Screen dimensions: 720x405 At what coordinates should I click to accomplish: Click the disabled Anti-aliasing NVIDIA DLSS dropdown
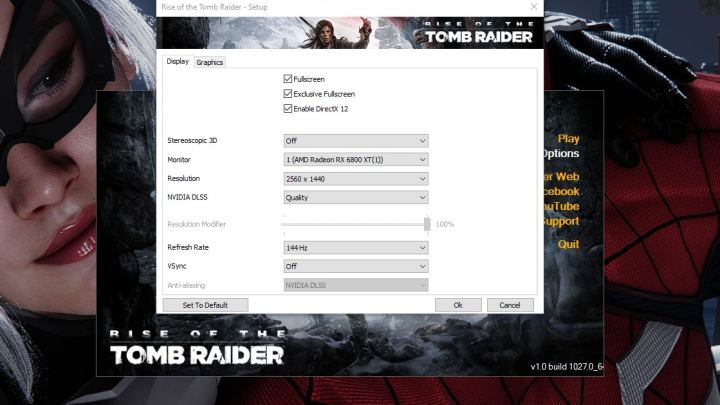coord(356,285)
